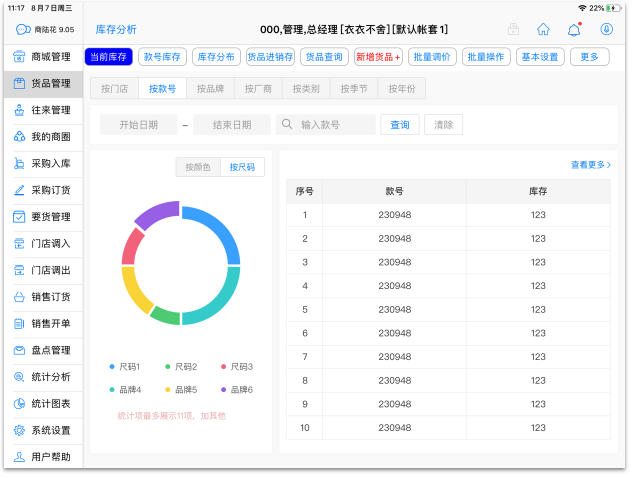
Task: Open the 采购订货 sidebar icon
Action: click(19, 190)
